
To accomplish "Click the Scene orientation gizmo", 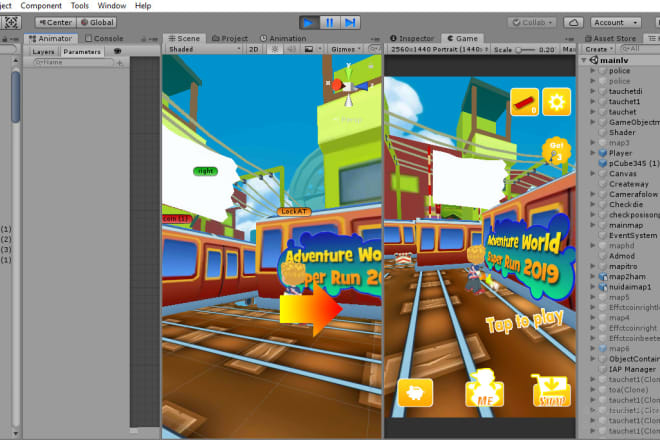I will click(x=349, y=86).
